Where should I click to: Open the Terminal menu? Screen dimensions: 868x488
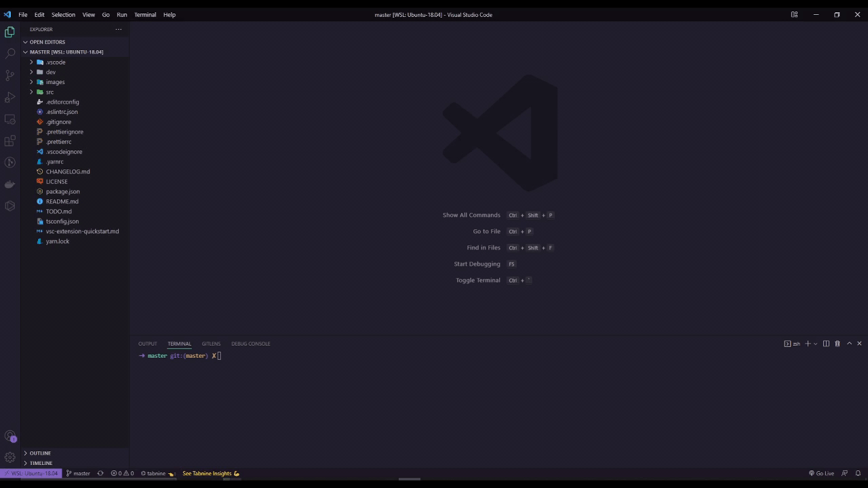point(144,14)
